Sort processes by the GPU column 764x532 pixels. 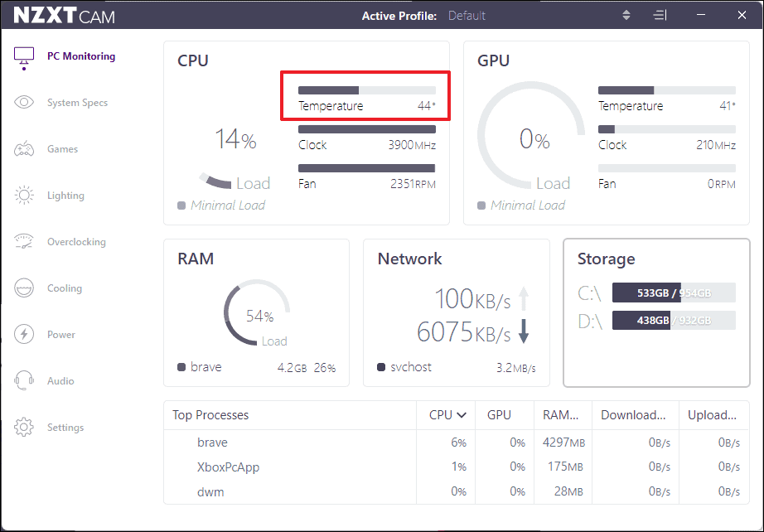pos(499,415)
